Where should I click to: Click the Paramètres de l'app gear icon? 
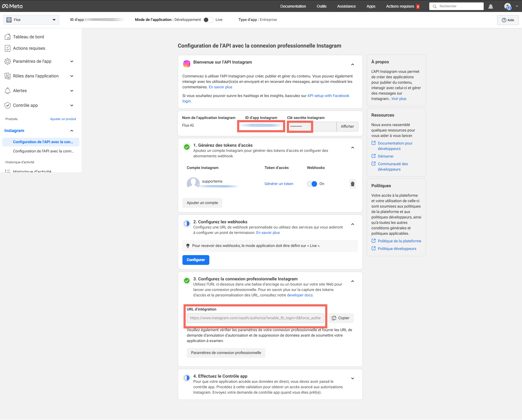click(8, 61)
